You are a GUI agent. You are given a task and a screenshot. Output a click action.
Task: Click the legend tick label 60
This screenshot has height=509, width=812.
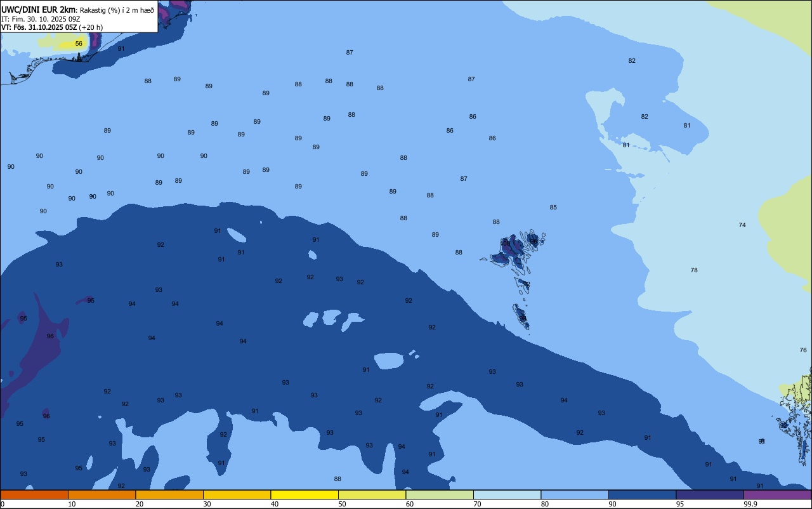(409, 504)
